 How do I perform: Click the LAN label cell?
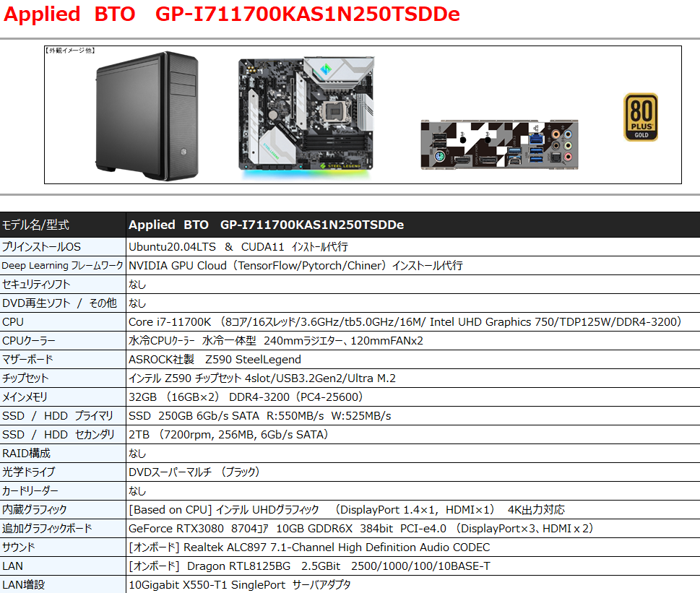click(x=63, y=566)
